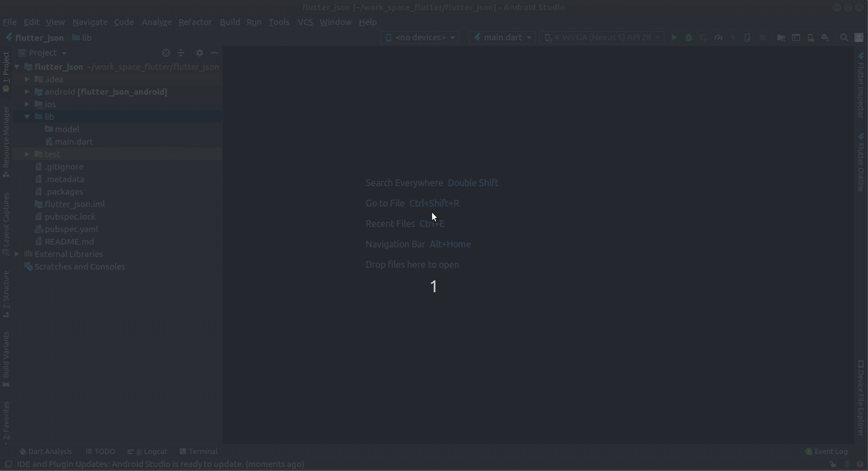Click flutter_json breadcrumb in navigation bar

pos(35,38)
